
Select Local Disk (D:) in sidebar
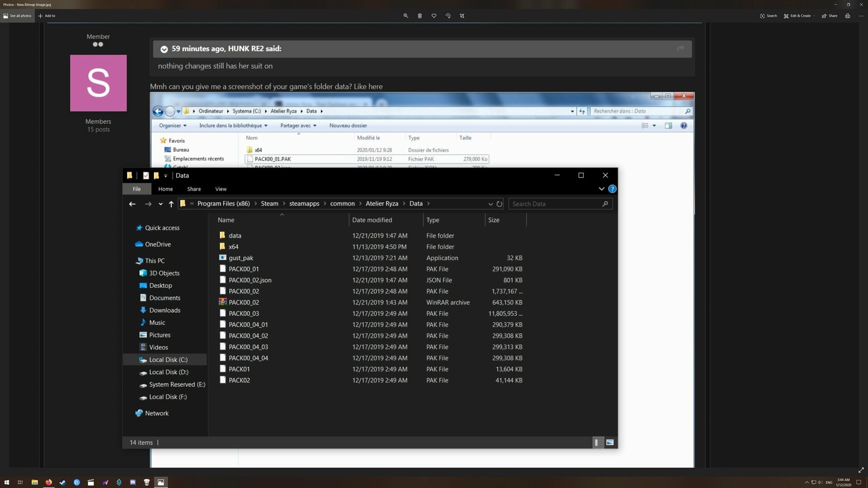tap(169, 372)
